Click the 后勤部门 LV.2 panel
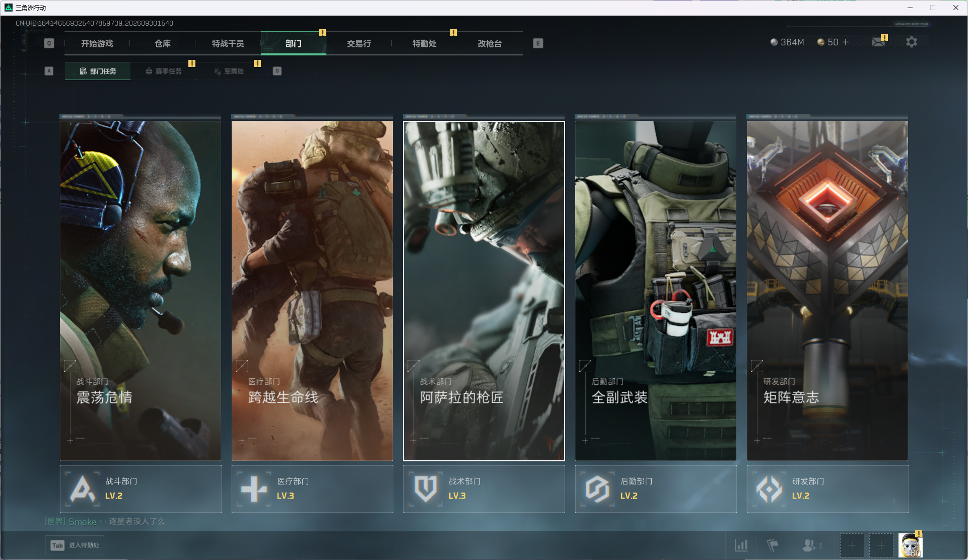The width and height of the screenshot is (968, 560). (656, 489)
